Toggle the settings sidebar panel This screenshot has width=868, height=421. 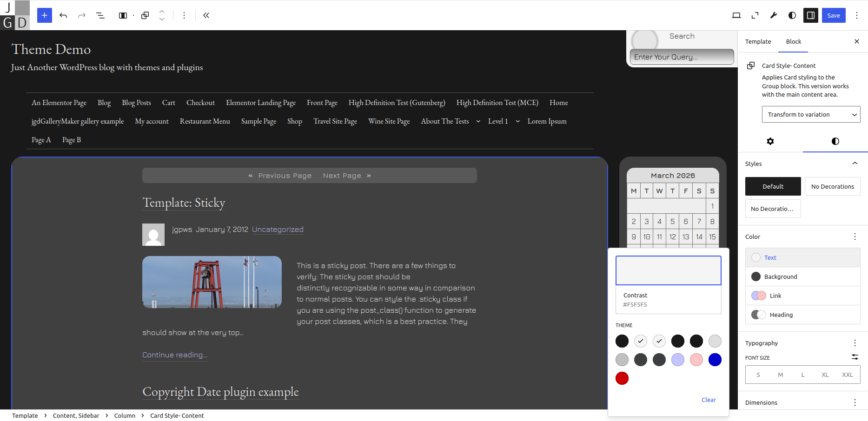[x=811, y=15]
